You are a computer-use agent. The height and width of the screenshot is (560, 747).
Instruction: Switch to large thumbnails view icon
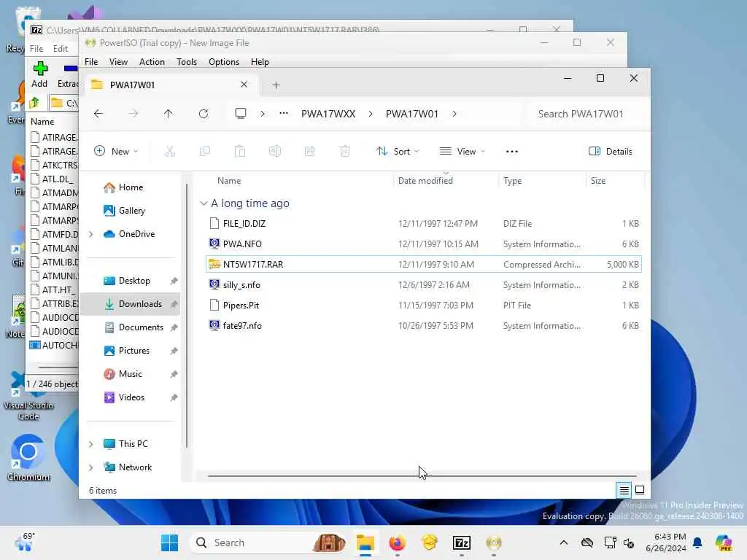coord(640,490)
